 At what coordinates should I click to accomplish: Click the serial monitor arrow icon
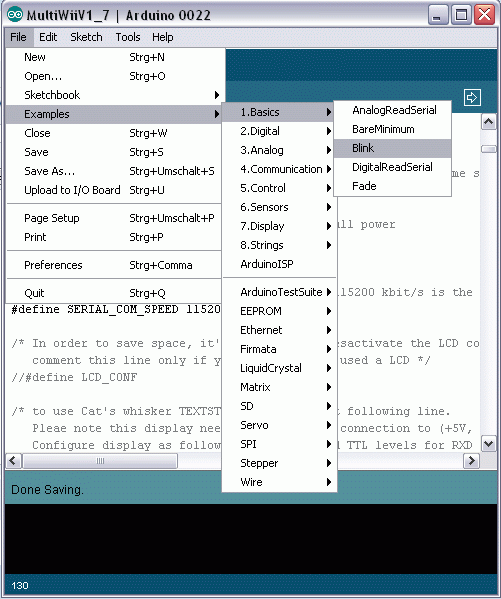[472, 97]
